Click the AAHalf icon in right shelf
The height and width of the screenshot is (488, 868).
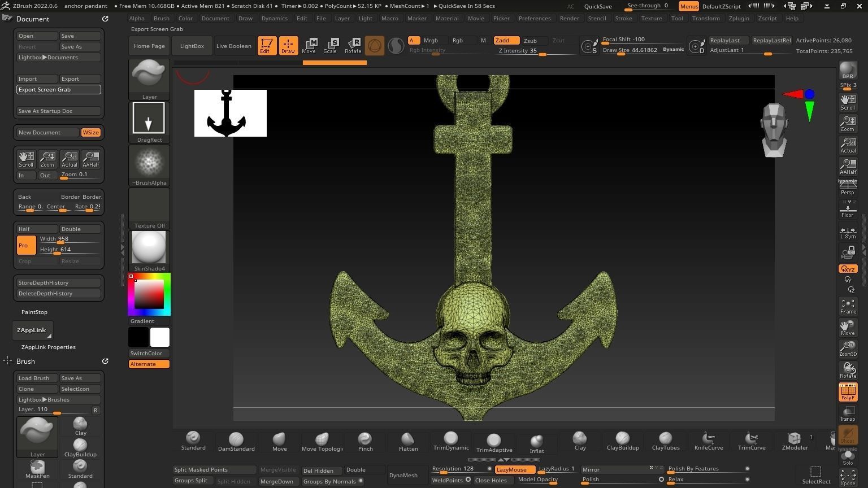(x=848, y=166)
